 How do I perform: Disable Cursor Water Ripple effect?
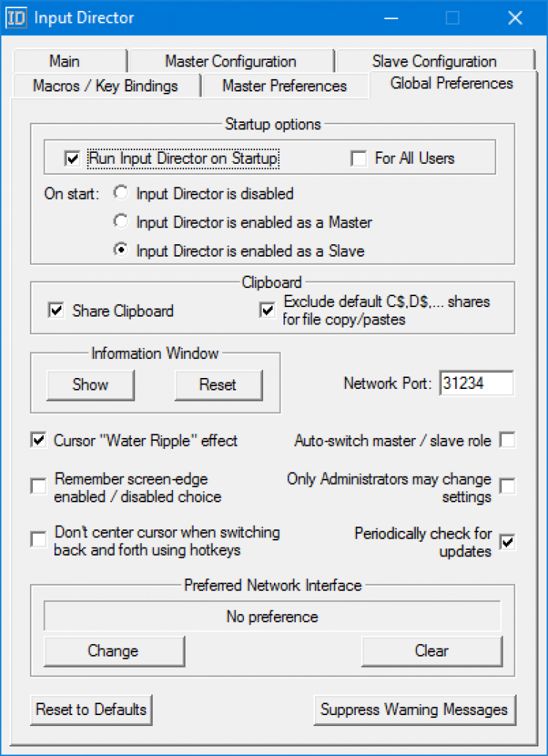(x=38, y=441)
